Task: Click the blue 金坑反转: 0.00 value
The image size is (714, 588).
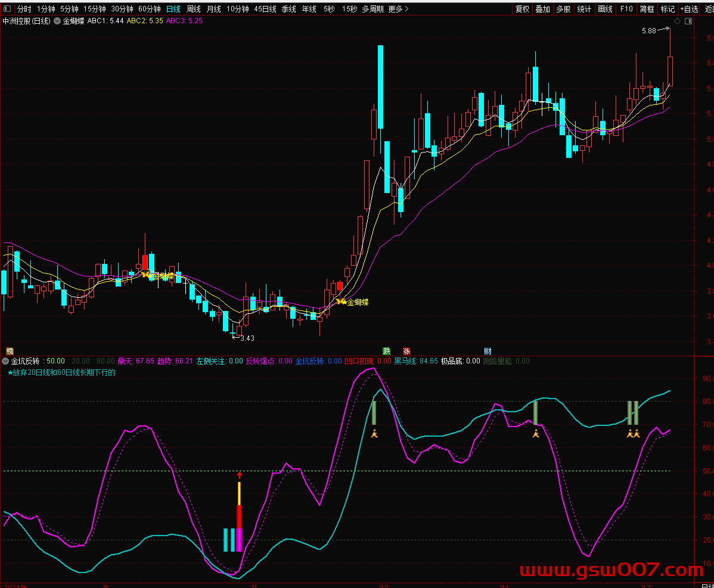Action: 318,361
